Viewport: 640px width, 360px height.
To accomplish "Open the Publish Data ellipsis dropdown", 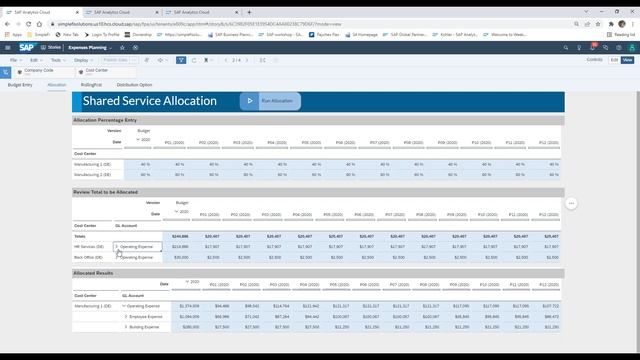I will click(134, 60).
